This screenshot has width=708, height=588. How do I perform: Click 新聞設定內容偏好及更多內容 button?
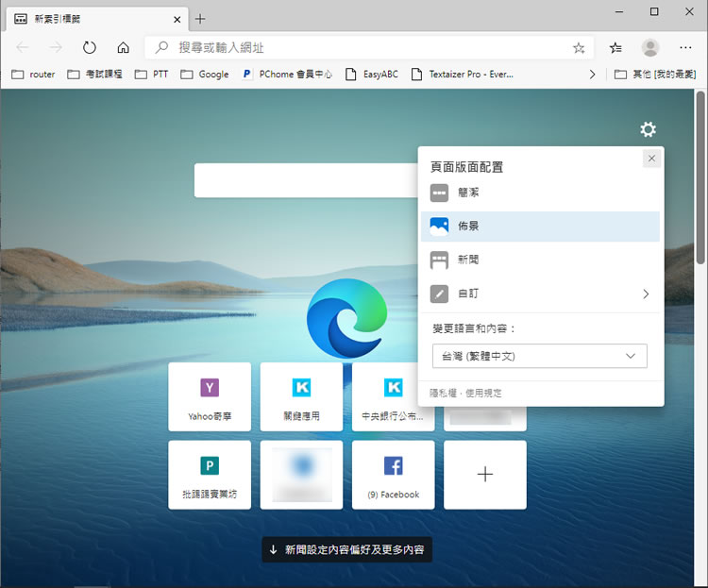(346, 549)
